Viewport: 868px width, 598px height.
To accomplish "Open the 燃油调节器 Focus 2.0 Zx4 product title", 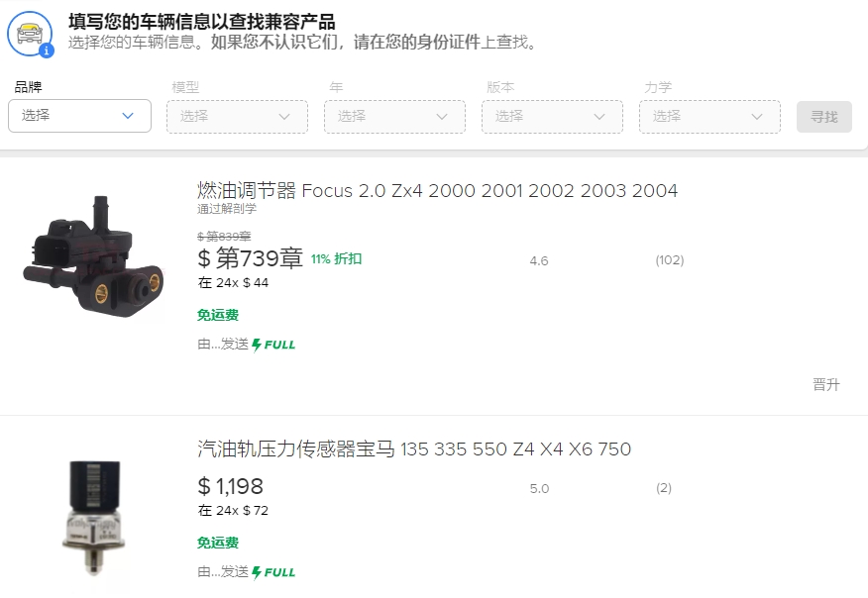I will point(437,190).
